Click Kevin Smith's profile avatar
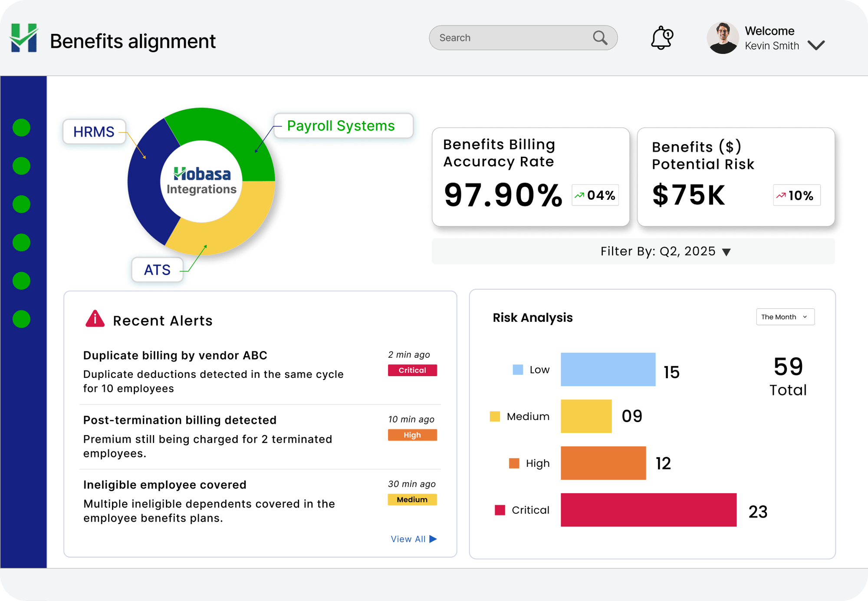 point(722,38)
